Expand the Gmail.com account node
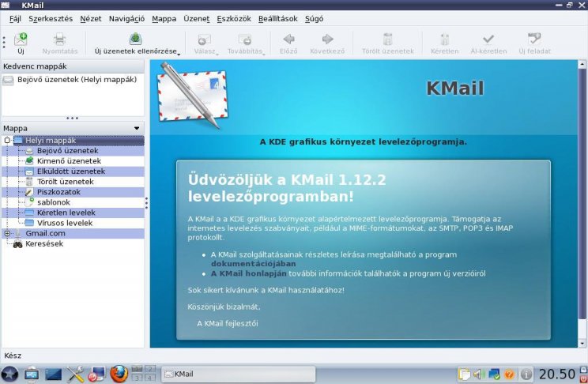Image resolution: width=588 pixels, height=384 pixels. tap(7, 233)
